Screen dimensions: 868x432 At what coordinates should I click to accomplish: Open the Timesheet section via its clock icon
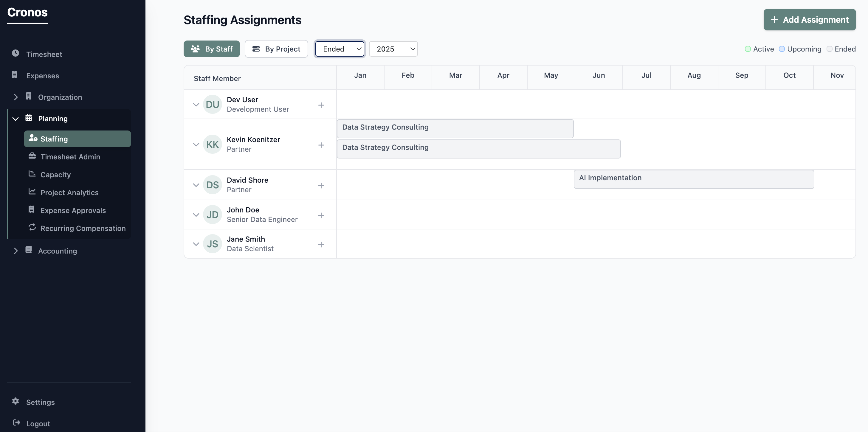pyautogui.click(x=15, y=54)
